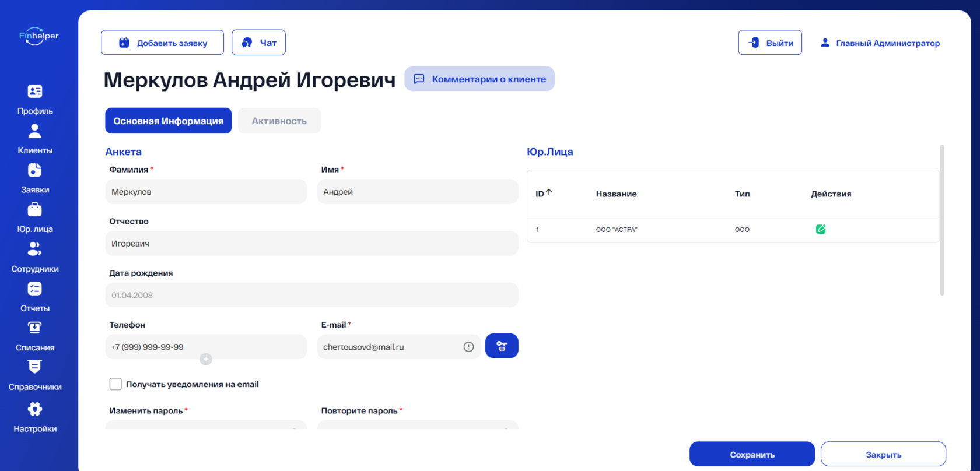
Task: Click the Название column header
Action: click(616, 194)
